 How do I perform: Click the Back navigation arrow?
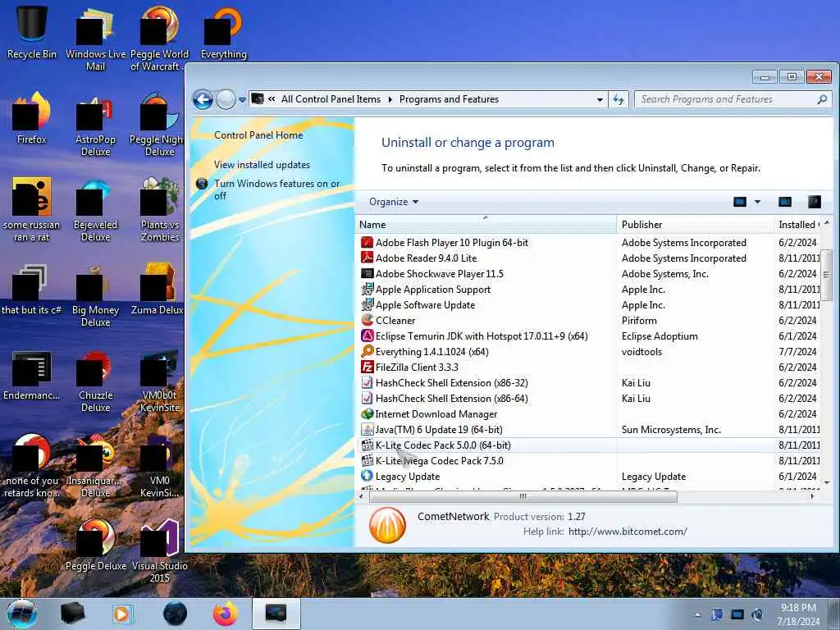[203, 99]
